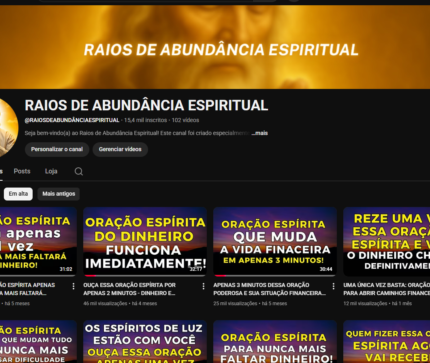Click '46 mil visualizações • há 4 meses' text
Image resolution: width=430 pixels, height=363 pixels.
120,304
